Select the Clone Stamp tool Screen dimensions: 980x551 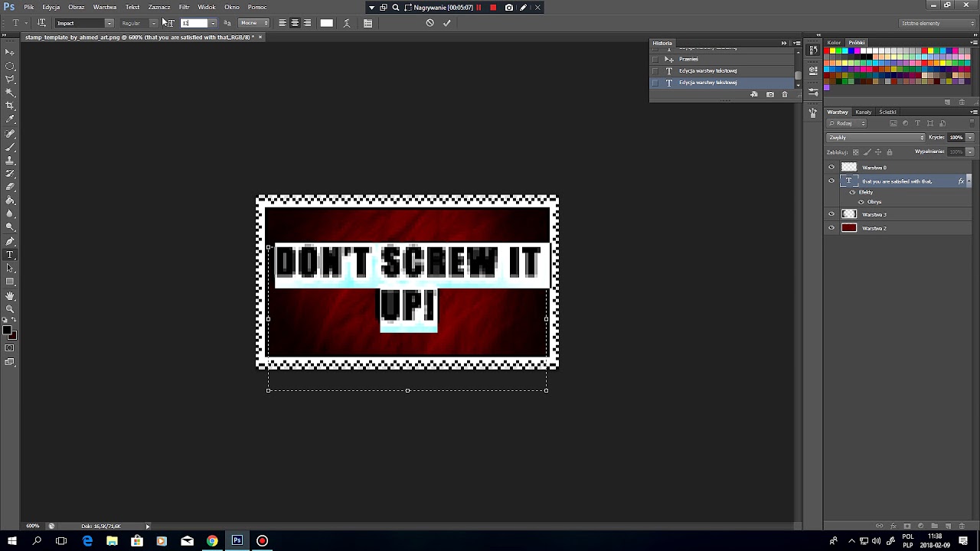10,160
